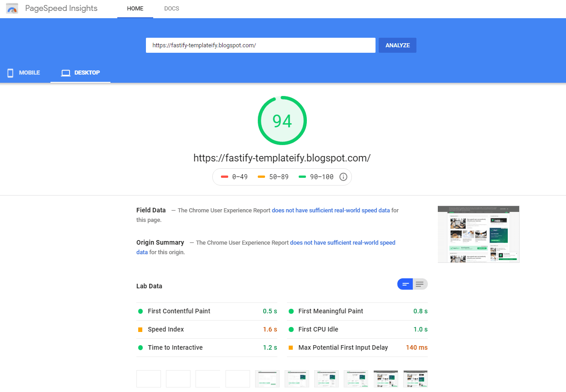
Task: Click the page screenshot thumbnail
Action: 478,234
